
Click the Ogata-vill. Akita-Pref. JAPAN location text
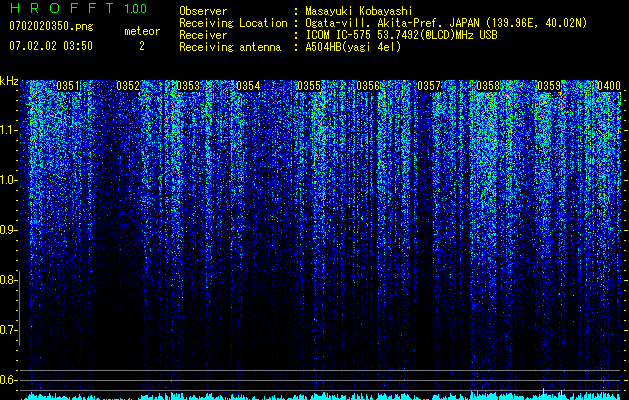pyautogui.click(x=446, y=23)
